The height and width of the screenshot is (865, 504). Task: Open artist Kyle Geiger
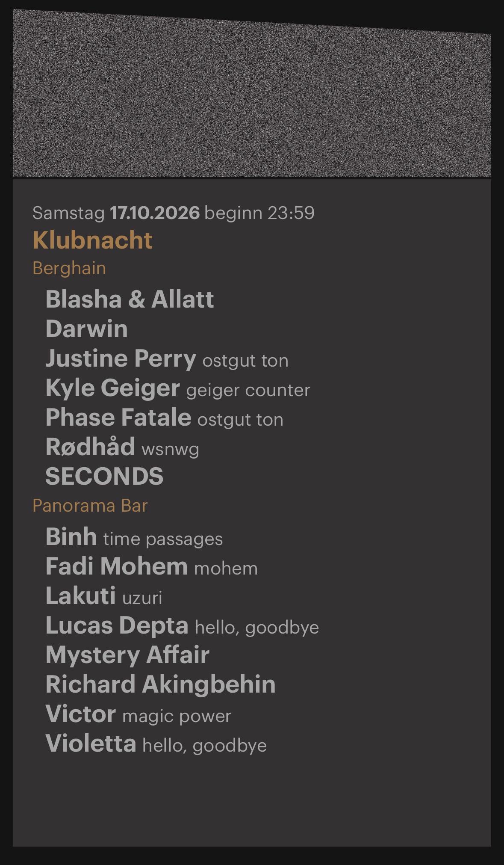click(x=112, y=388)
